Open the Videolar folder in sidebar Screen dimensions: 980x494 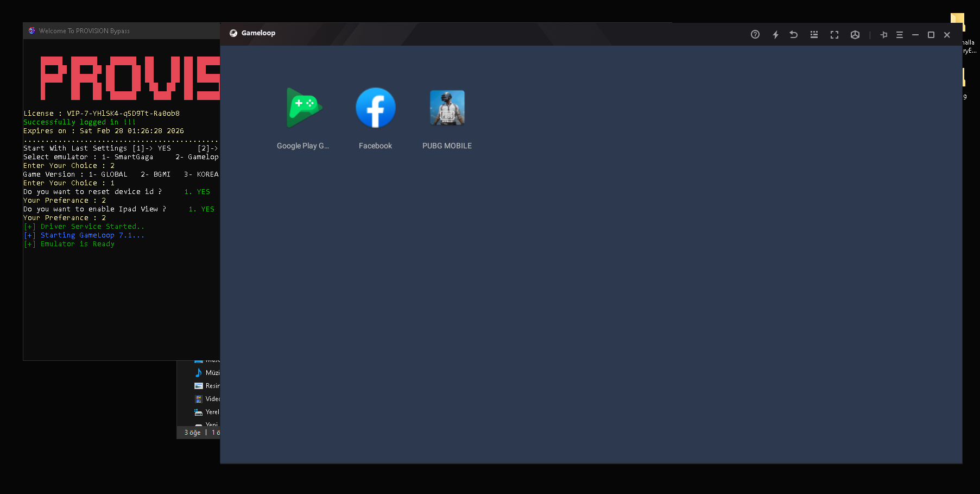click(x=207, y=399)
